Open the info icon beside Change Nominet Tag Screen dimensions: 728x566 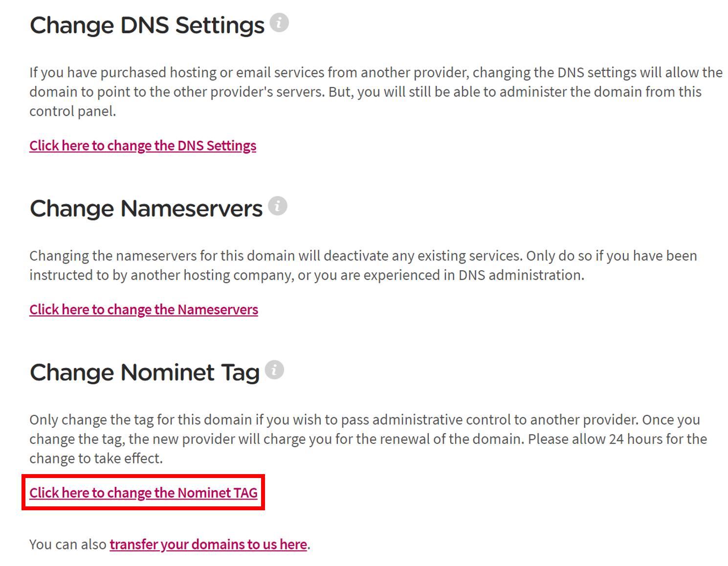[x=275, y=370]
